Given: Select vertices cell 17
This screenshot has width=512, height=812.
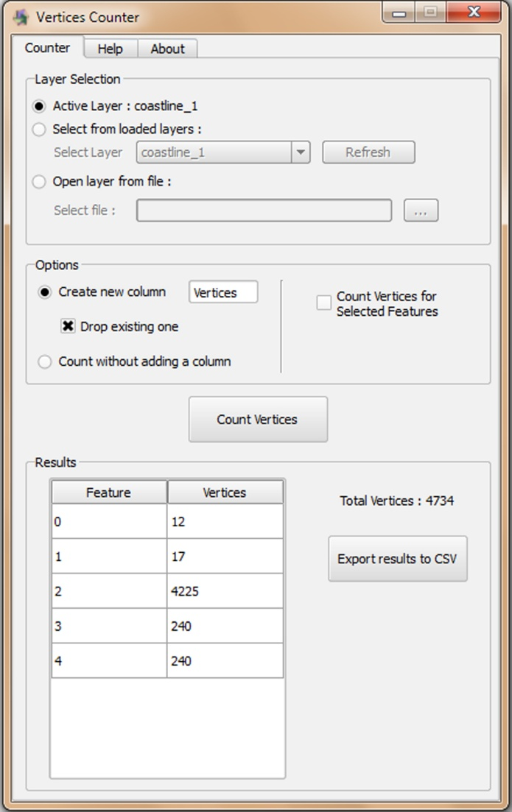Looking at the screenshot, I should 225,556.
